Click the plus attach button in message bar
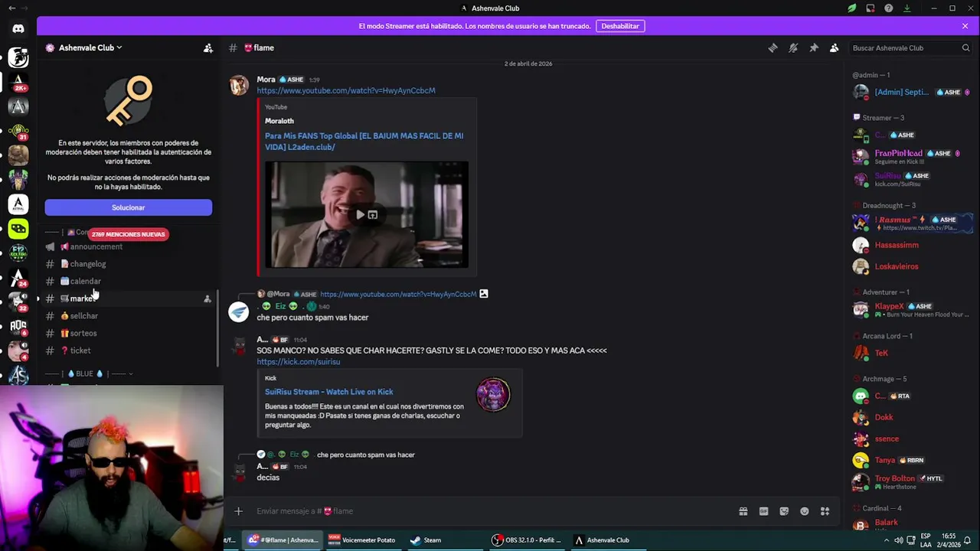Viewport: 980px width, 551px height. (238, 511)
